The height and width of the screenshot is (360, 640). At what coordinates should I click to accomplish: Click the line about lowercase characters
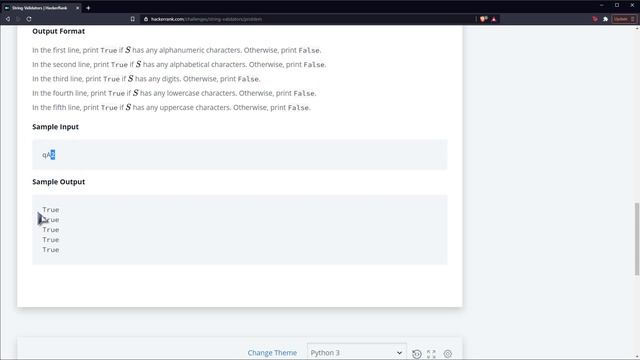pos(174,93)
